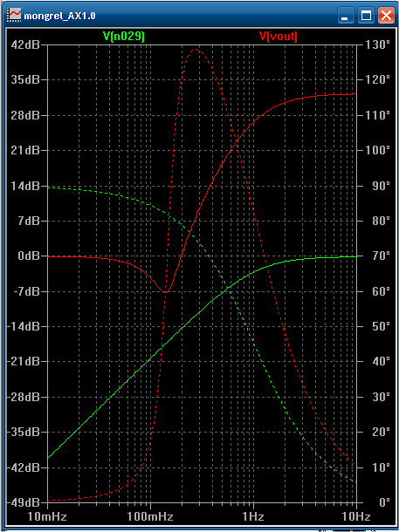Screen dimensions: 399x532
Task: Click the -28dB left axis label
Action: click(23, 397)
